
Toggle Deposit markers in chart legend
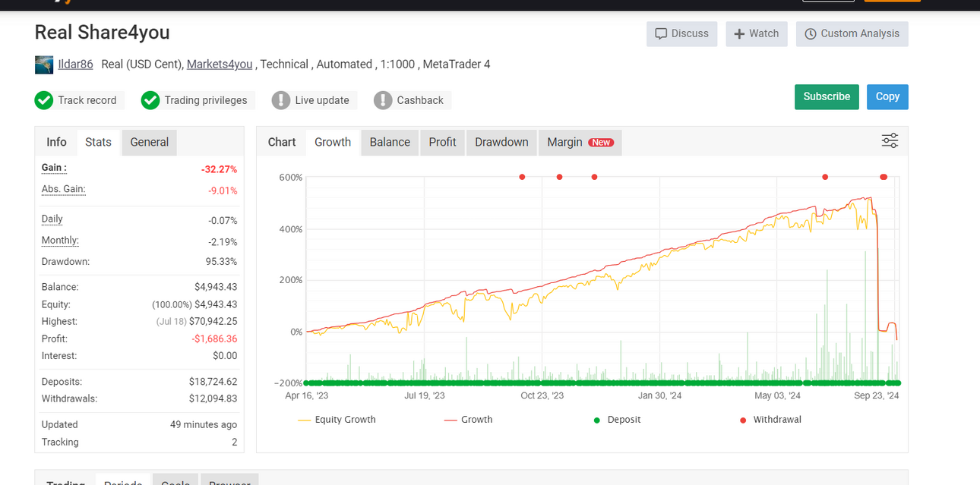[x=617, y=420]
